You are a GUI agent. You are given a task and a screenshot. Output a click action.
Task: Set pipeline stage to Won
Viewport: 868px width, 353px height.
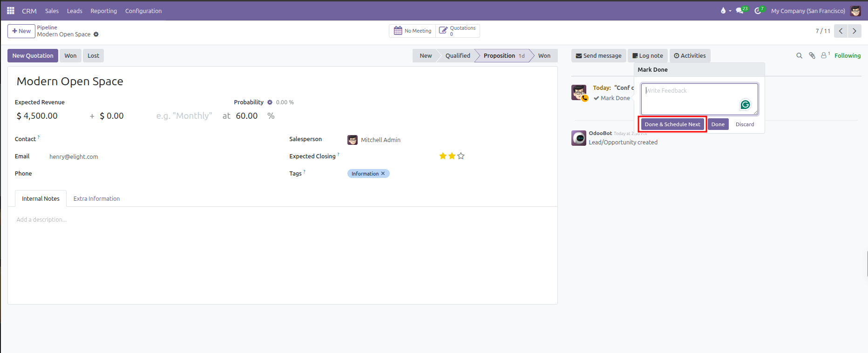click(544, 56)
